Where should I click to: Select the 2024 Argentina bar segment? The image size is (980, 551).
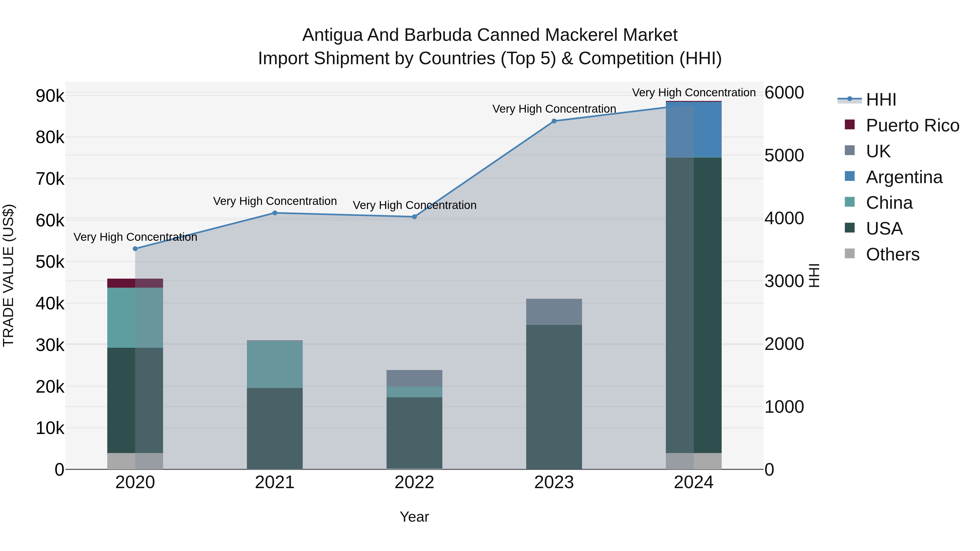click(x=694, y=130)
